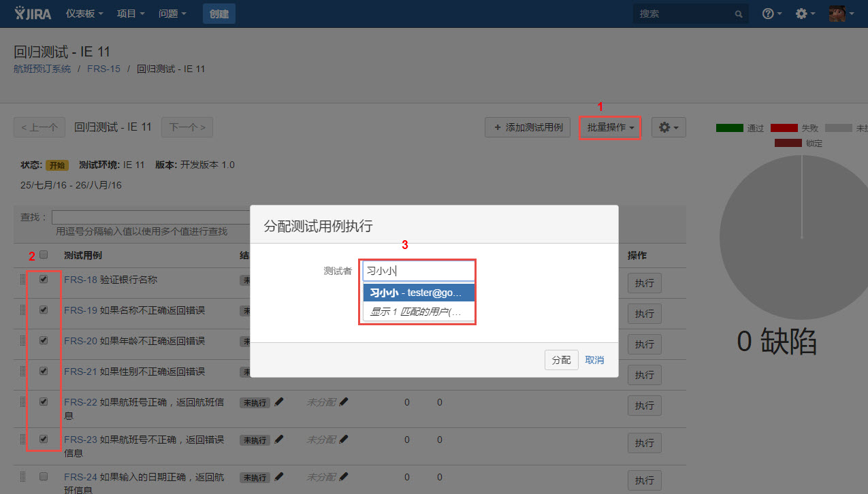Click 添加测试用例 button

[528, 127]
